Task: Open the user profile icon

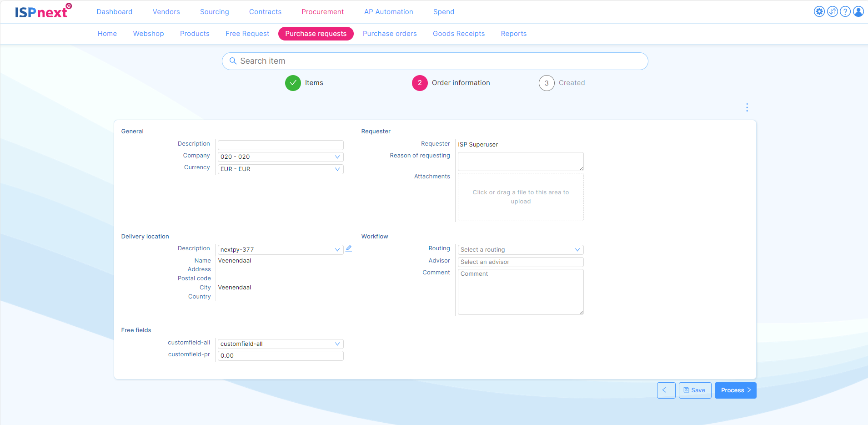Action: tap(858, 12)
